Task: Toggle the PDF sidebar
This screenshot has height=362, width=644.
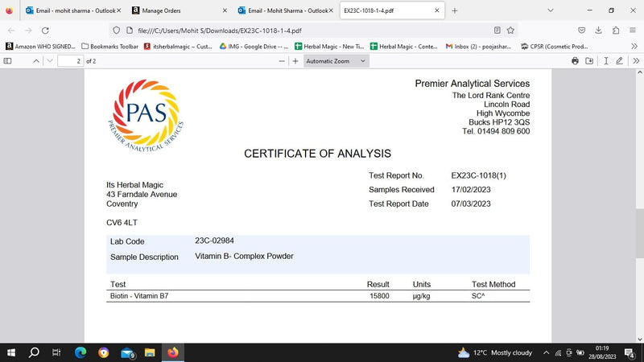Action: point(7,61)
